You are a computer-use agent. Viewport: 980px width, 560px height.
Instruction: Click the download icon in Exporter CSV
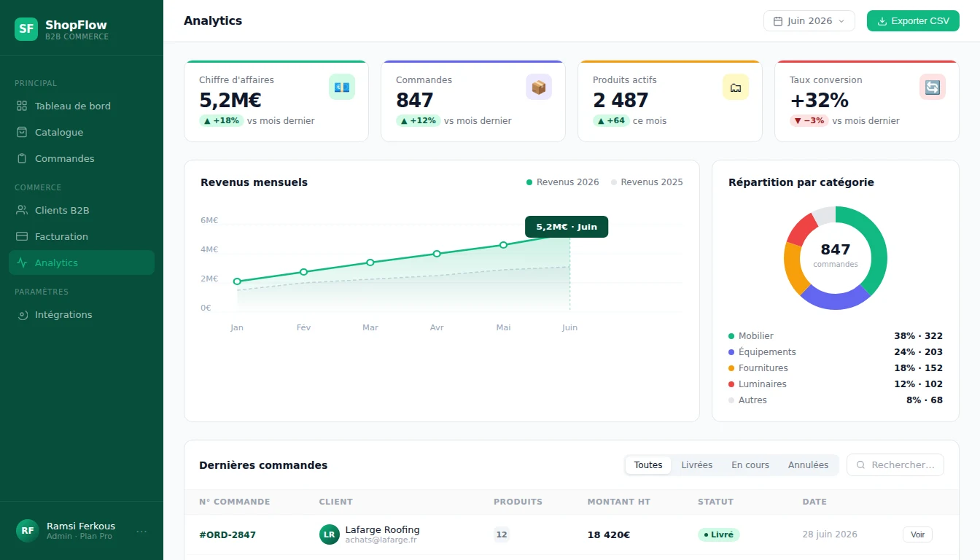coord(882,21)
